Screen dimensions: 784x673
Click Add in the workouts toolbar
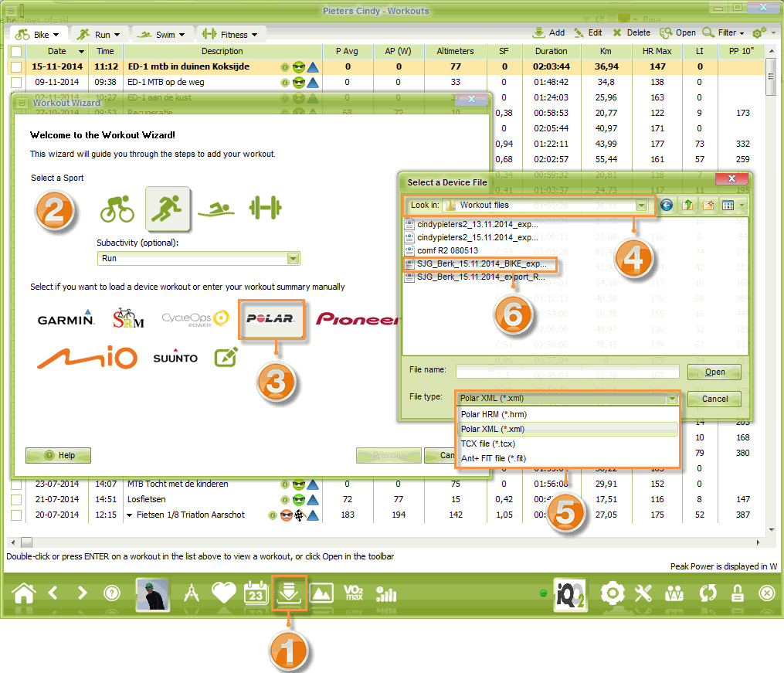click(x=548, y=32)
